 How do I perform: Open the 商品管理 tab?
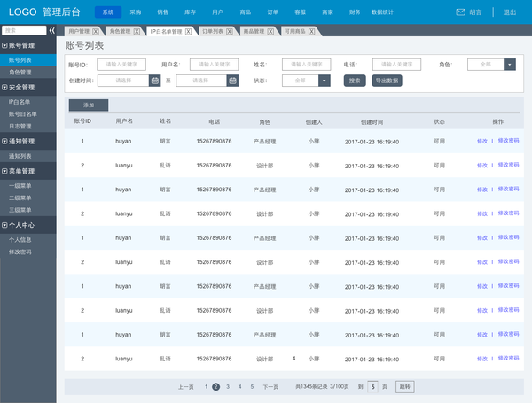(x=254, y=32)
